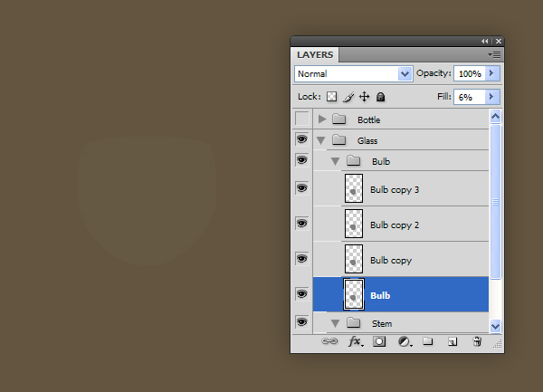Lock layer position

(365, 97)
